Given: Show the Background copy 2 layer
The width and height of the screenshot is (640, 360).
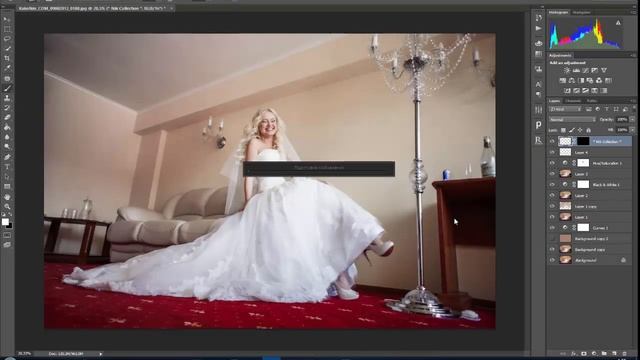Looking at the screenshot, I should pos(552,238).
